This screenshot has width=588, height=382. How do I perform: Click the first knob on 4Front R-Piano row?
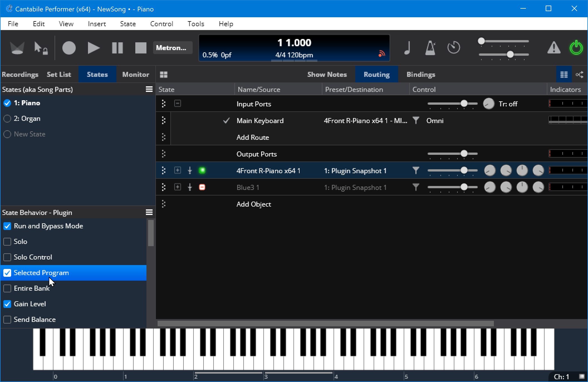coord(490,170)
